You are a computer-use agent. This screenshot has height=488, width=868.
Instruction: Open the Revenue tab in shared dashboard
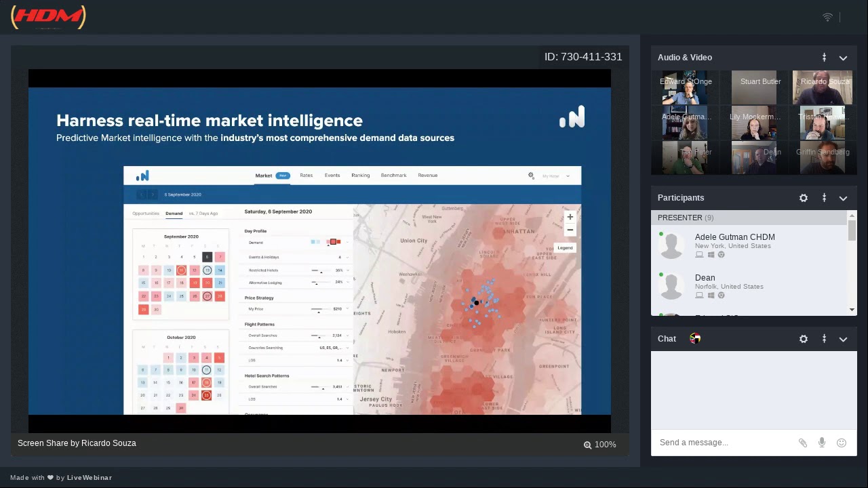pos(428,176)
